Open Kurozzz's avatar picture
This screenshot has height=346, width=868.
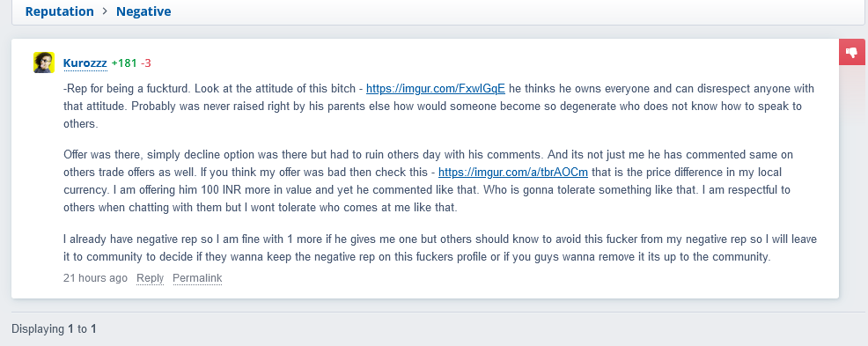[x=44, y=63]
